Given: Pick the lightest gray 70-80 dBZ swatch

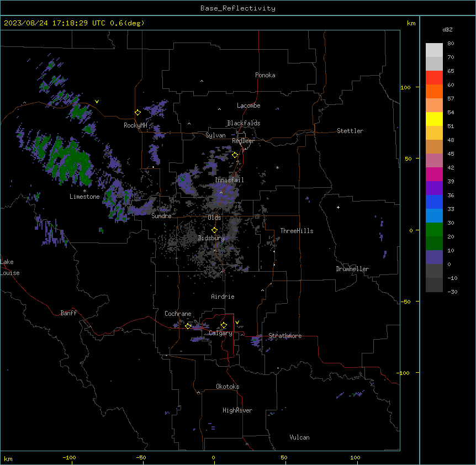Looking at the screenshot, I should pyautogui.click(x=434, y=50).
